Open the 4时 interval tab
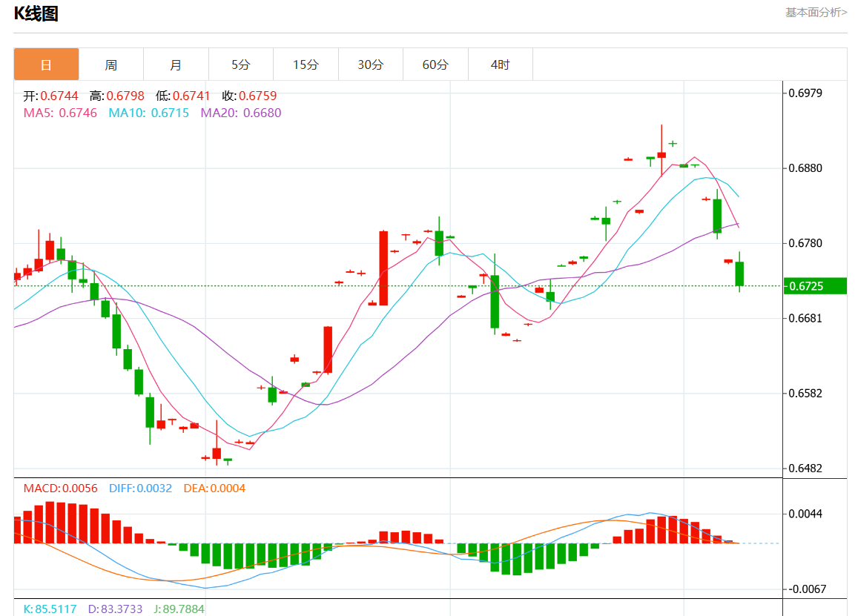The image size is (858, 616). pyautogui.click(x=500, y=64)
